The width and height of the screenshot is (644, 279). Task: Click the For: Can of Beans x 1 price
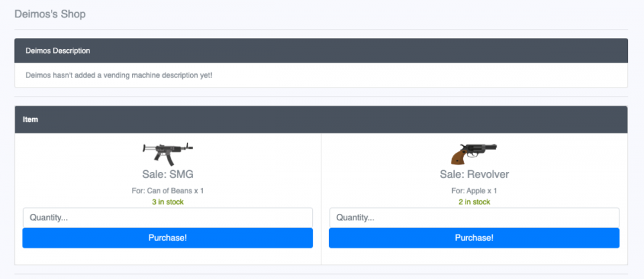pyautogui.click(x=167, y=191)
